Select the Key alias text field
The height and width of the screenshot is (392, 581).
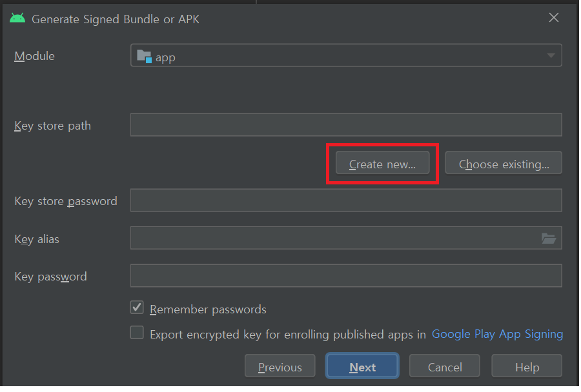coord(332,239)
